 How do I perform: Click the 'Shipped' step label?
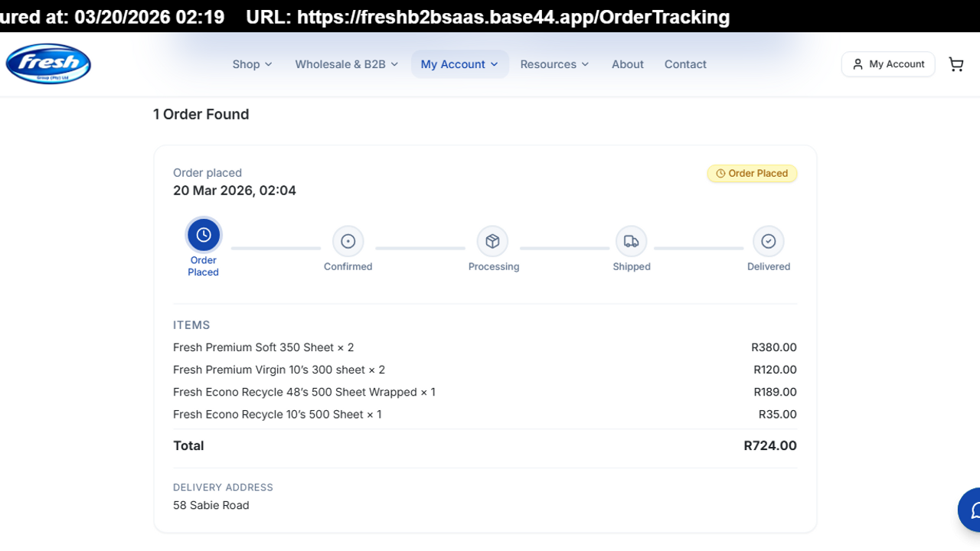(632, 266)
